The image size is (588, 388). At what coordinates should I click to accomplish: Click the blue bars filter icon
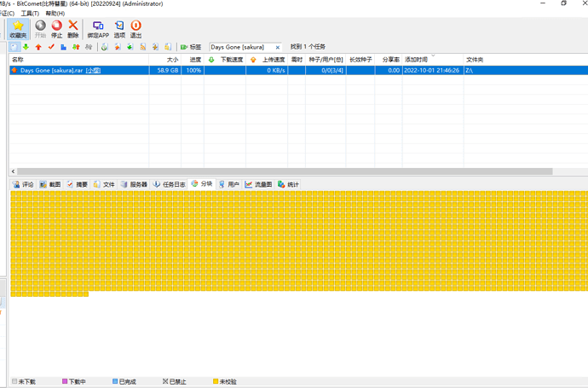click(x=63, y=47)
